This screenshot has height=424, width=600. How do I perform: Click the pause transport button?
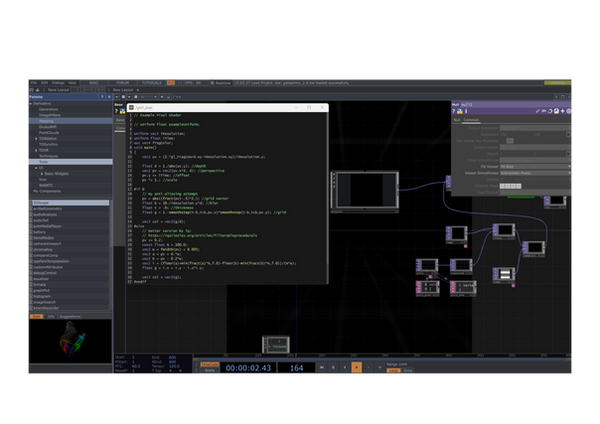coord(333,367)
